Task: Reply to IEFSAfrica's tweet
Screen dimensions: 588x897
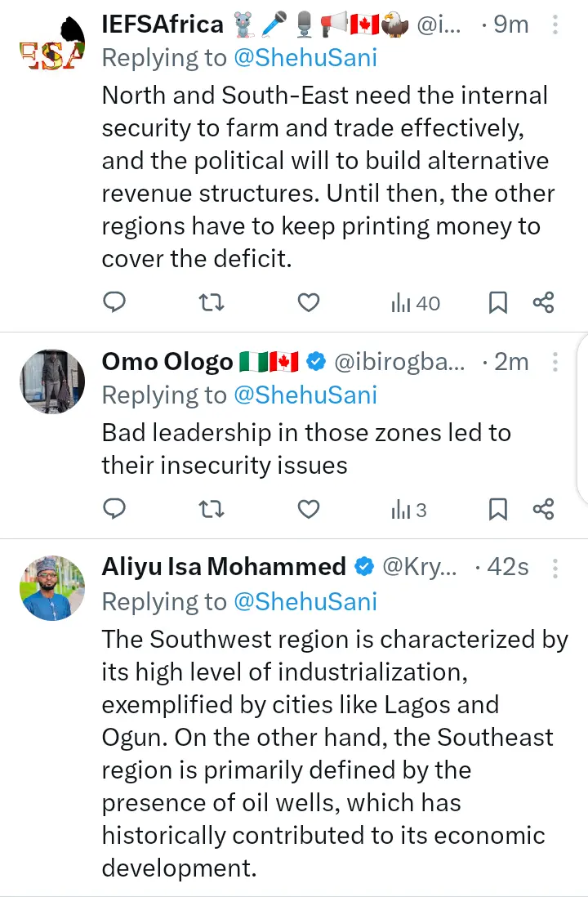Action: (x=115, y=303)
